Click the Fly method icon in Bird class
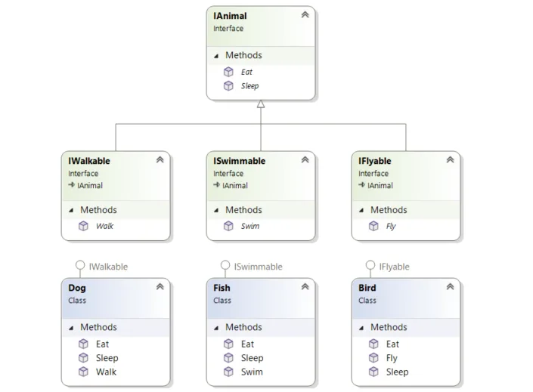Viewport: 533px width, 392px height. coord(373,358)
